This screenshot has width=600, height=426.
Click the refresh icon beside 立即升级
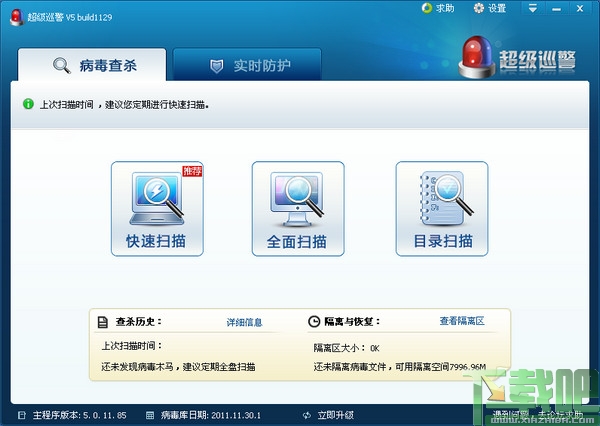307,415
